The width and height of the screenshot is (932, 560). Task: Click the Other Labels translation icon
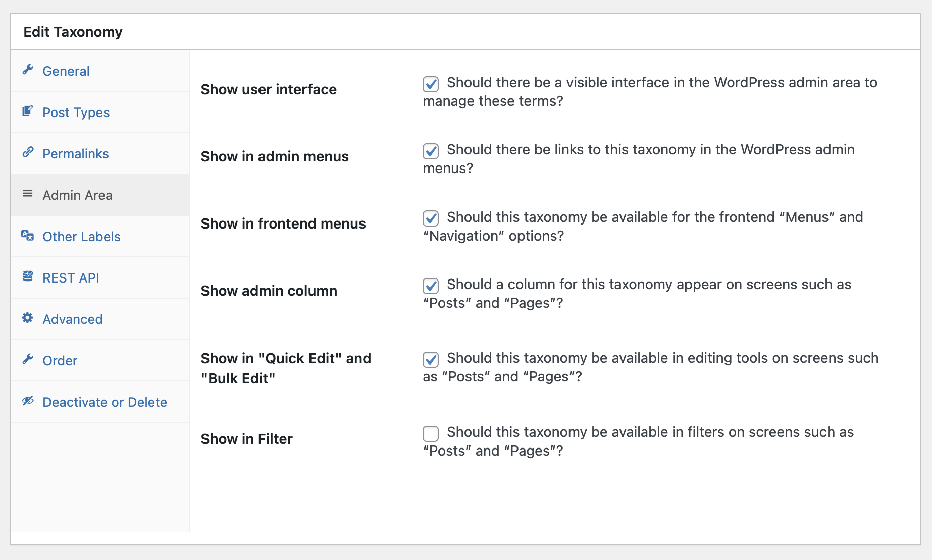coord(27,236)
